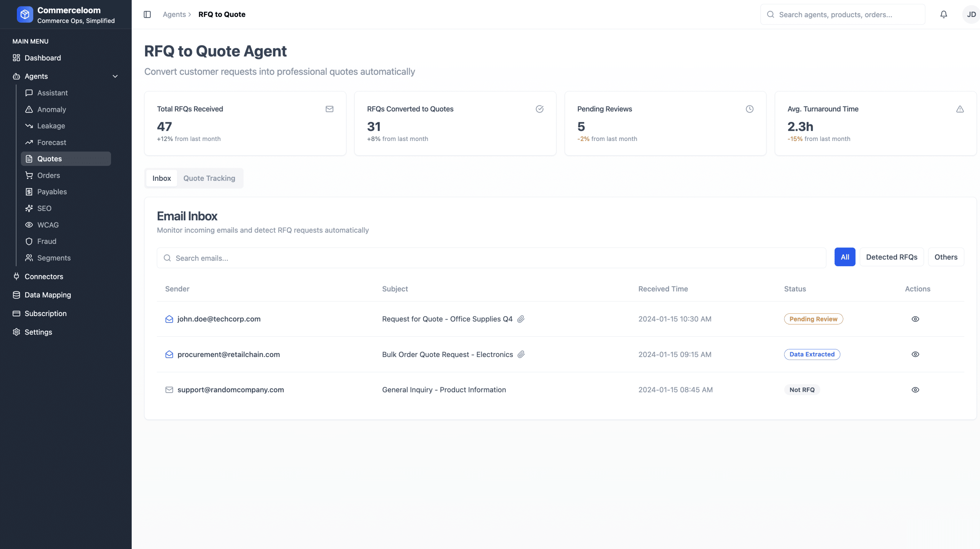View the john.doe@techcorp.com email via eye icon

pos(915,319)
